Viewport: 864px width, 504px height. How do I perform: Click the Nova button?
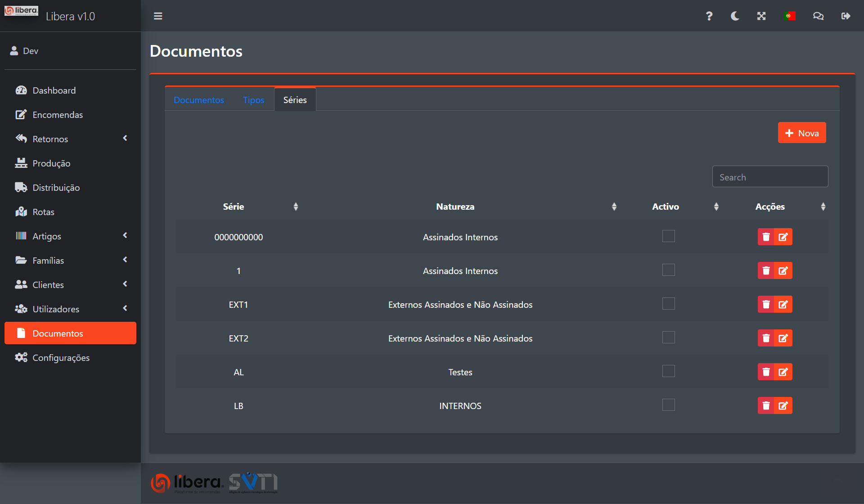point(801,133)
